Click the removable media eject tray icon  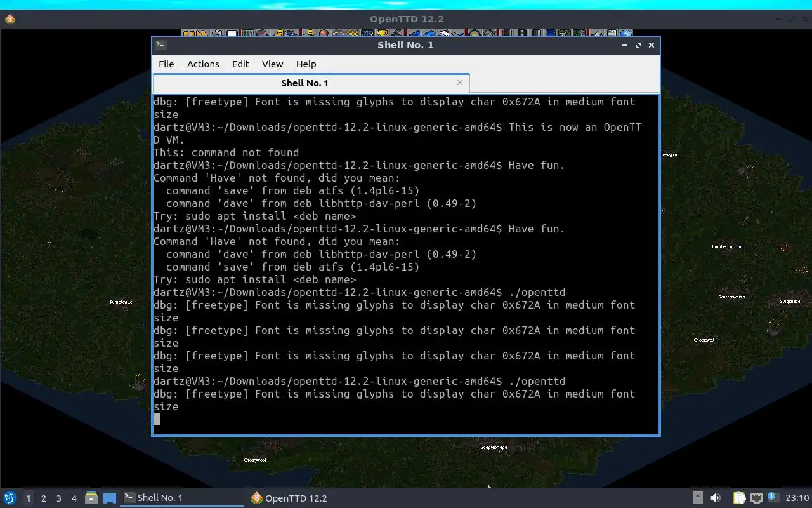point(697,498)
